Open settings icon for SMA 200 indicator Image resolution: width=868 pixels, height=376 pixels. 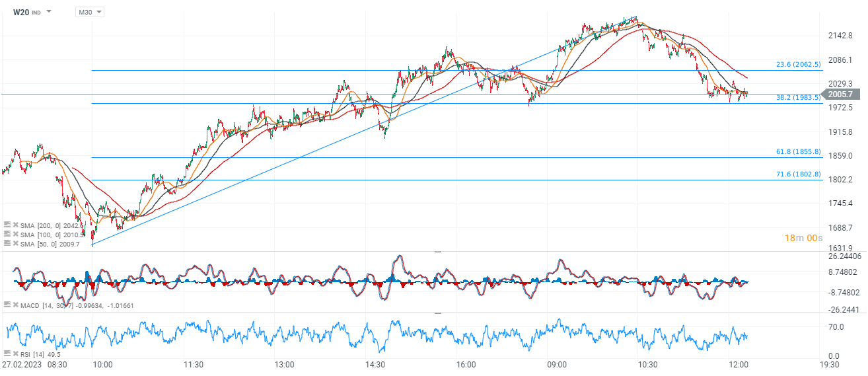[x=7, y=225]
